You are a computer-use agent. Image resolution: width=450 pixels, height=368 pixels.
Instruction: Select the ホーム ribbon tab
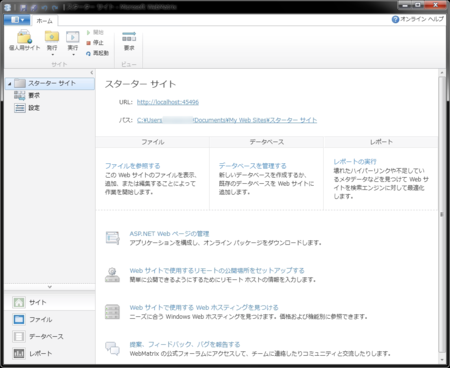click(44, 21)
